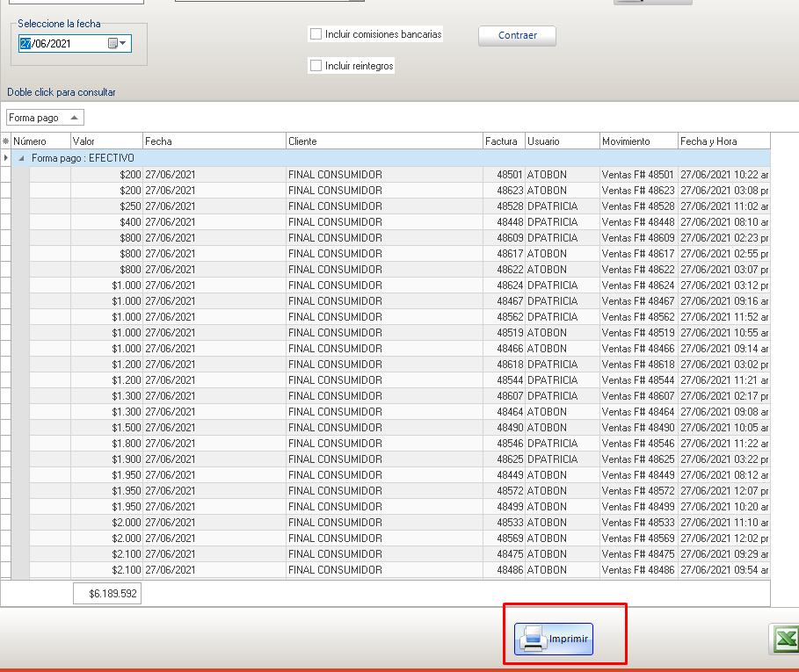
Task: Click the row indicator arrow beside the EFECTIVO group
Action: [x=5, y=158]
